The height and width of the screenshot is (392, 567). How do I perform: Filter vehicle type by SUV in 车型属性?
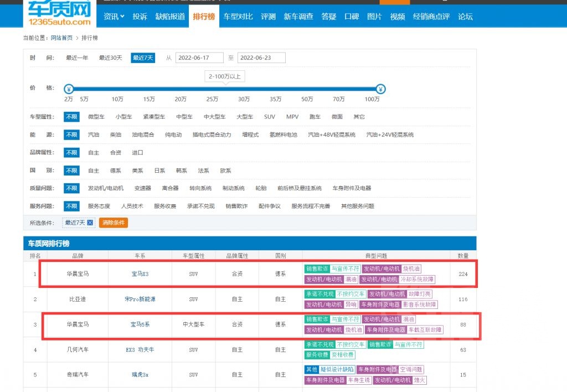[270, 117]
